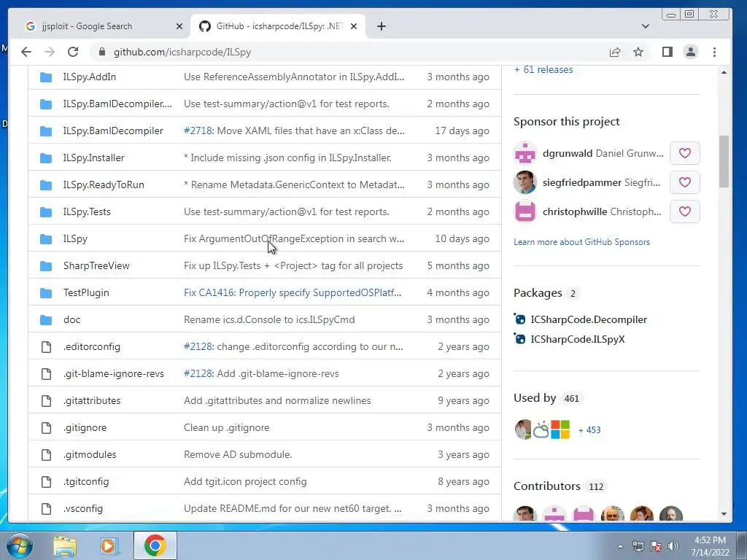Open commit Fix ArgumentOutOfRangeException in search
Screen dimensions: 747x560
coord(294,238)
